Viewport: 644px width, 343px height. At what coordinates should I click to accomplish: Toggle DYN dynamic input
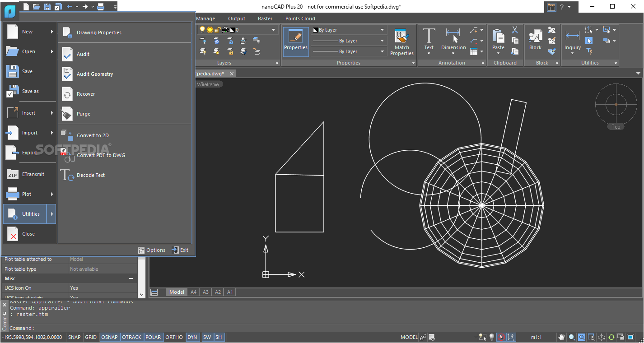pos(192,337)
